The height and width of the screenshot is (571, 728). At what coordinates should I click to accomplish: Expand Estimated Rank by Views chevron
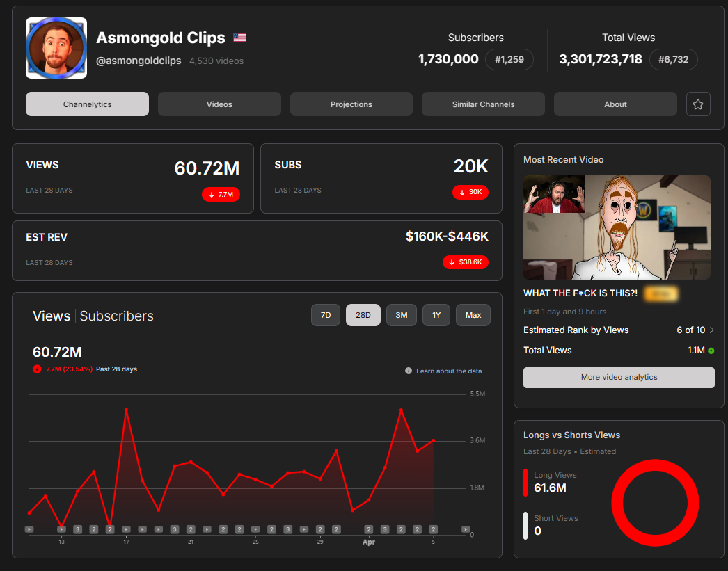point(712,330)
